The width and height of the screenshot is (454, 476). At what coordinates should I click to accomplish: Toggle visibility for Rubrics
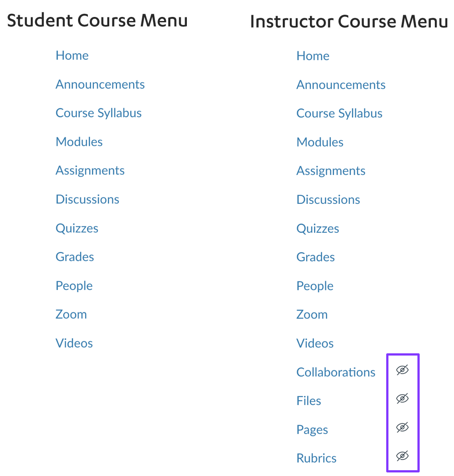(x=402, y=456)
